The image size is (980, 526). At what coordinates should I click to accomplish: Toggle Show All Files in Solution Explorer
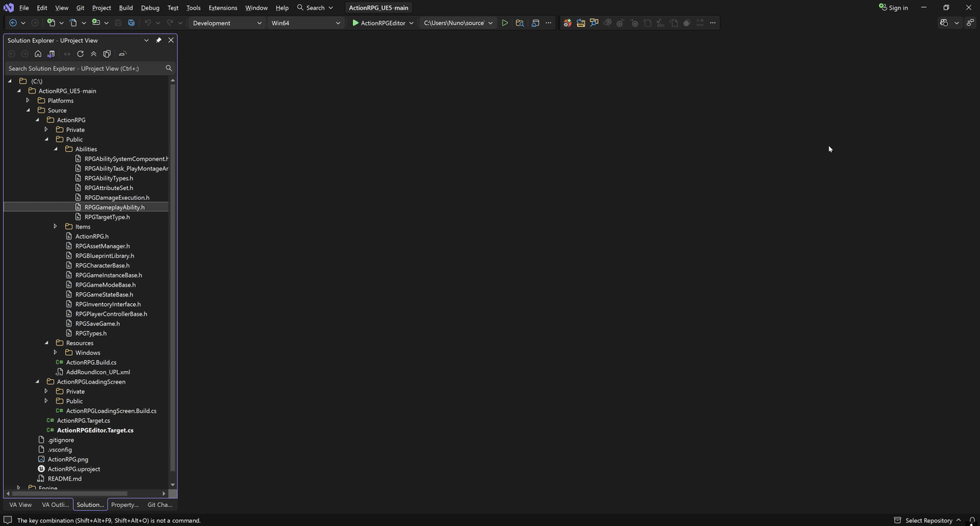pyautogui.click(x=107, y=54)
